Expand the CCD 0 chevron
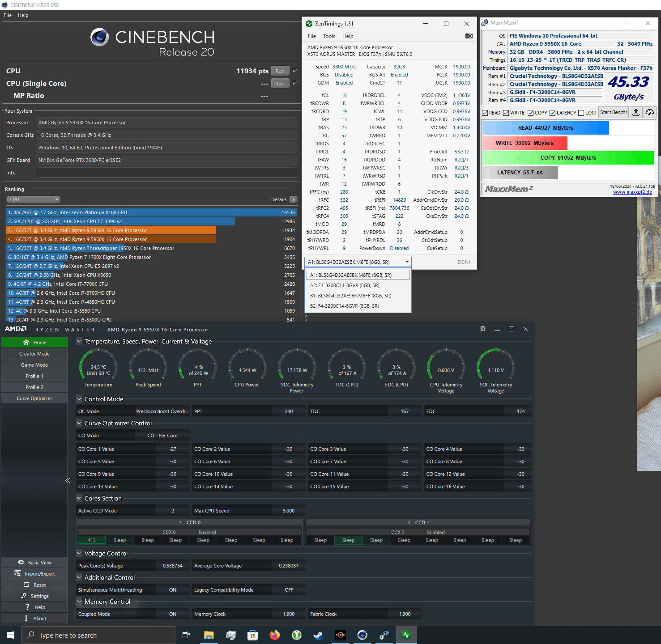This screenshot has width=661, height=644. click(181, 522)
